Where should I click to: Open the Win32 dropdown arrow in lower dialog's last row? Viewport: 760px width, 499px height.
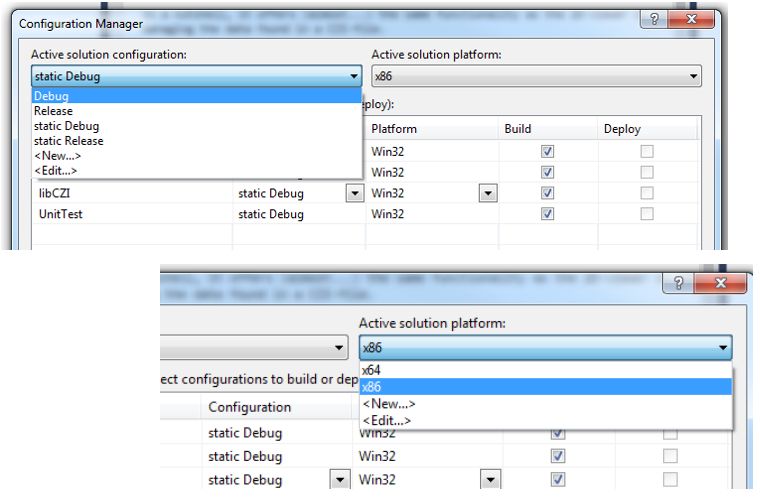click(491, 480)
